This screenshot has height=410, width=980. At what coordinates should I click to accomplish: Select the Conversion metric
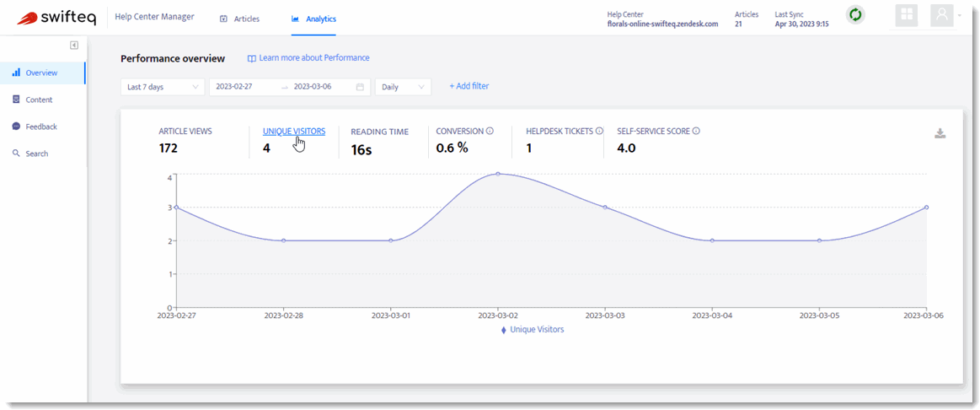click(459, 132)
